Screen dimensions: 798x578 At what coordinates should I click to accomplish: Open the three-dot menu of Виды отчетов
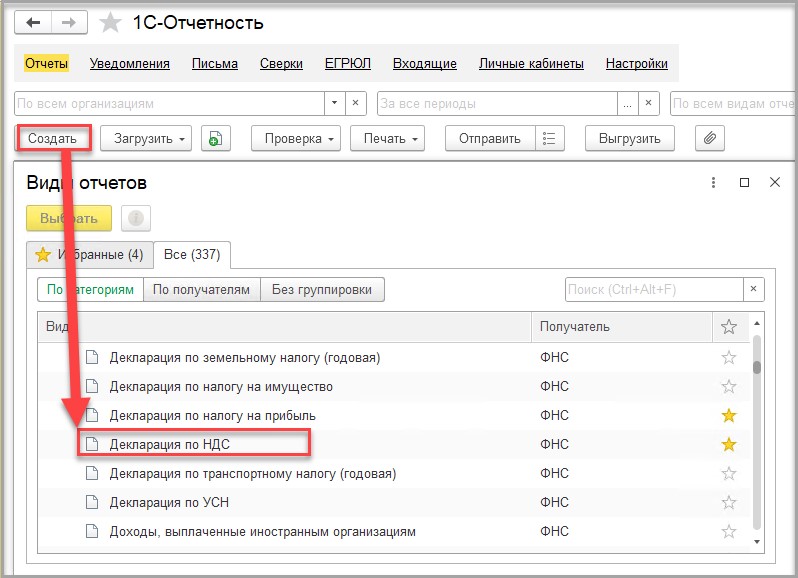point(714,182)
